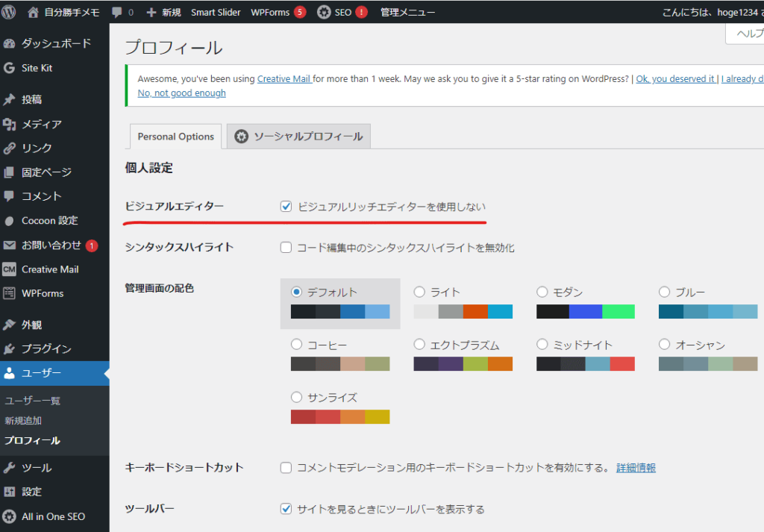Open Media library icon in sidebar
Viewport: 764px width, 532px height.
coord(9,124)
